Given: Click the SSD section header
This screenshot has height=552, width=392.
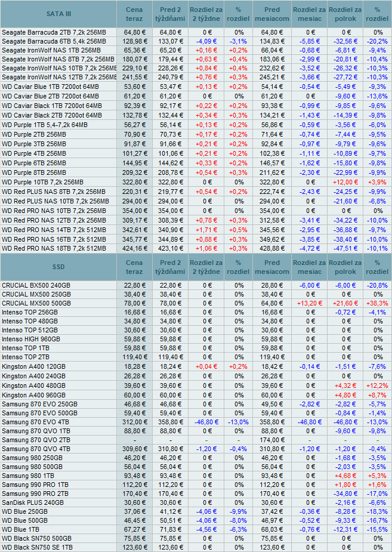Looking at the screenshot, I should point(58,267).
